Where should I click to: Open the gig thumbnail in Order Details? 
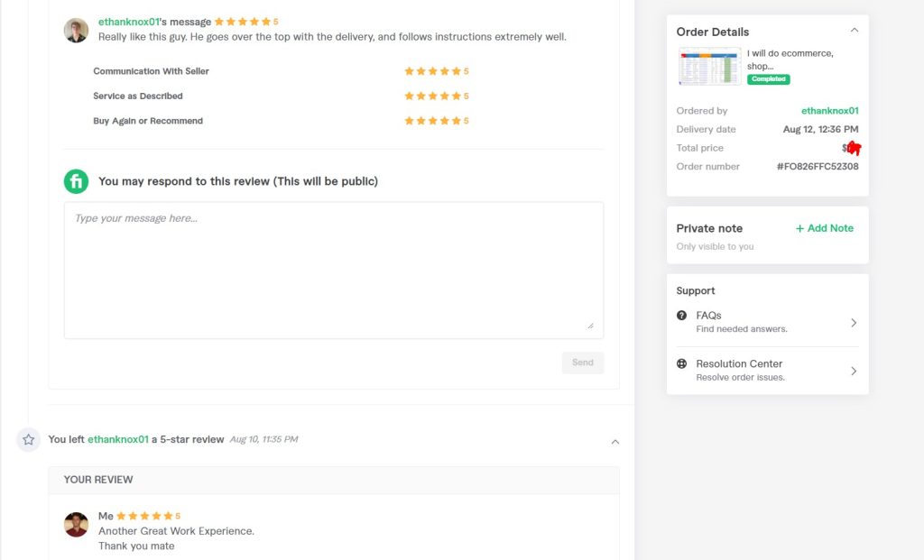coord(709,66)
